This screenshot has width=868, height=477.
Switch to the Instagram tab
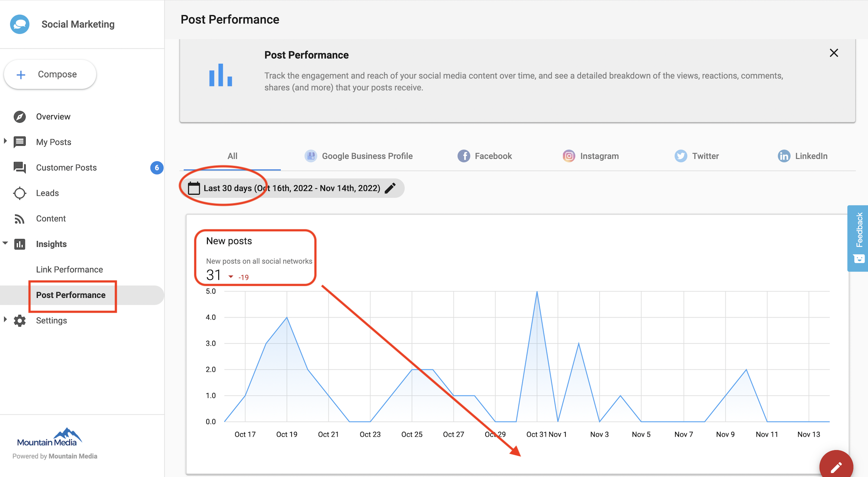(591, 156)
